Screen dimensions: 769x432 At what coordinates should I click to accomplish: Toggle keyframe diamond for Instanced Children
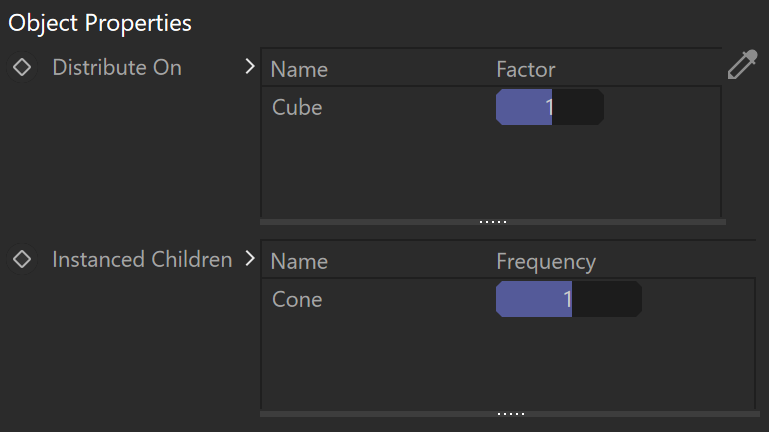click(x=22, y=259)
